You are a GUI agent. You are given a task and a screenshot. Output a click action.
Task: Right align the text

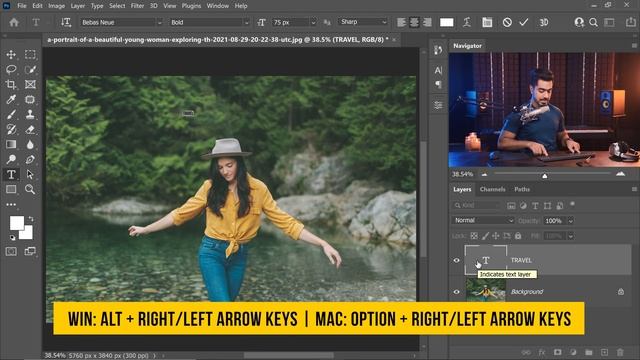427,22
